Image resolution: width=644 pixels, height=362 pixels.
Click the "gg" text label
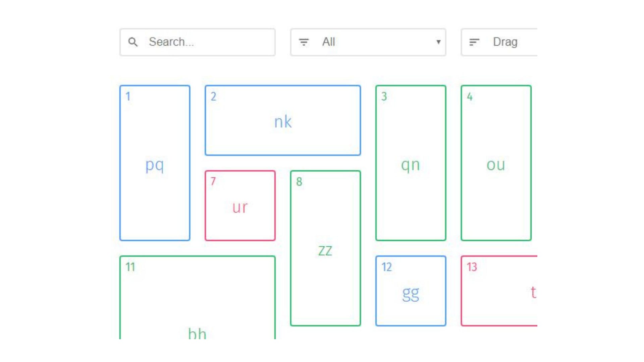411,294
